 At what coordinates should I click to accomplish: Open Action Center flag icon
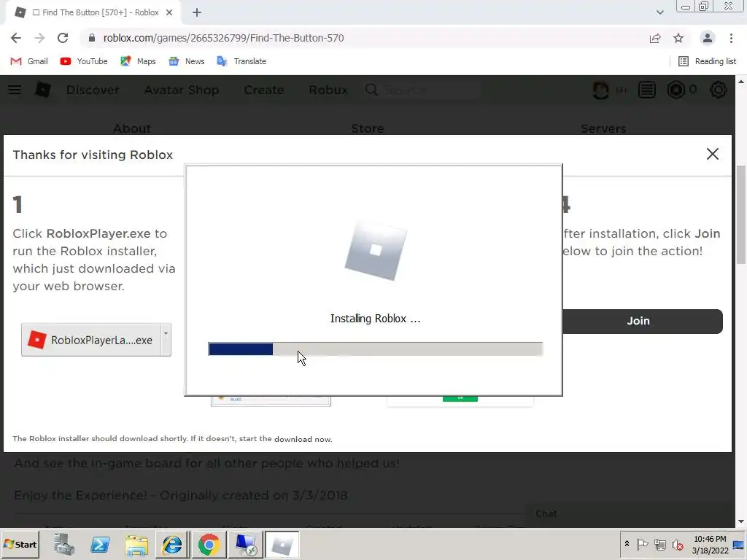[x=642, y=544]
